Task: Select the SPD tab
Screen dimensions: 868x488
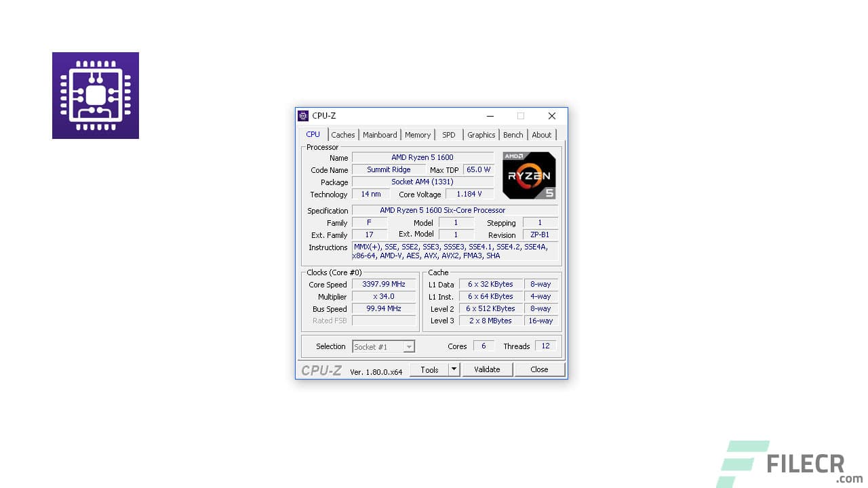Action: point(448,134)
